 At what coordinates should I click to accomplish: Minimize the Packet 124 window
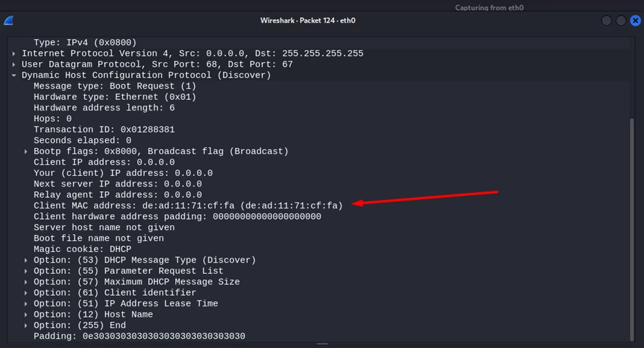[x=606, y=21]
